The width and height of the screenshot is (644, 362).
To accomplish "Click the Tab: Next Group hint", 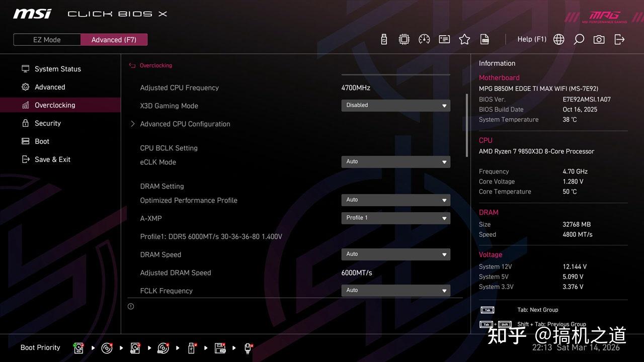I will [x=537, y=310].
